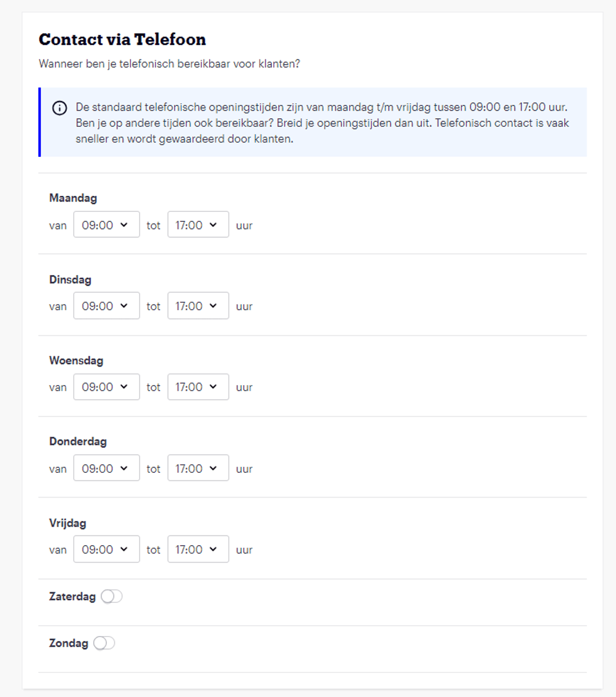Screen dimensions: 616x697
Task: Click the info icon in the blue notice
Action: tap(59, 108)
